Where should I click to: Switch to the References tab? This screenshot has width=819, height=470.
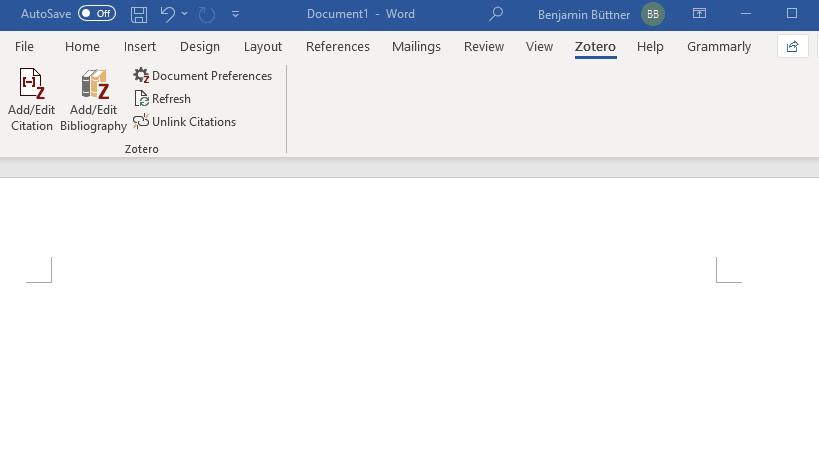(337, 46)
